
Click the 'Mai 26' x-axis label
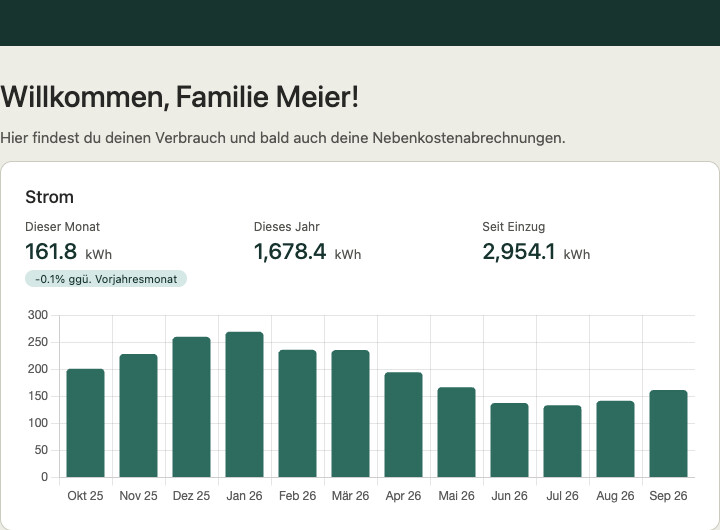[x=456, y=496]
